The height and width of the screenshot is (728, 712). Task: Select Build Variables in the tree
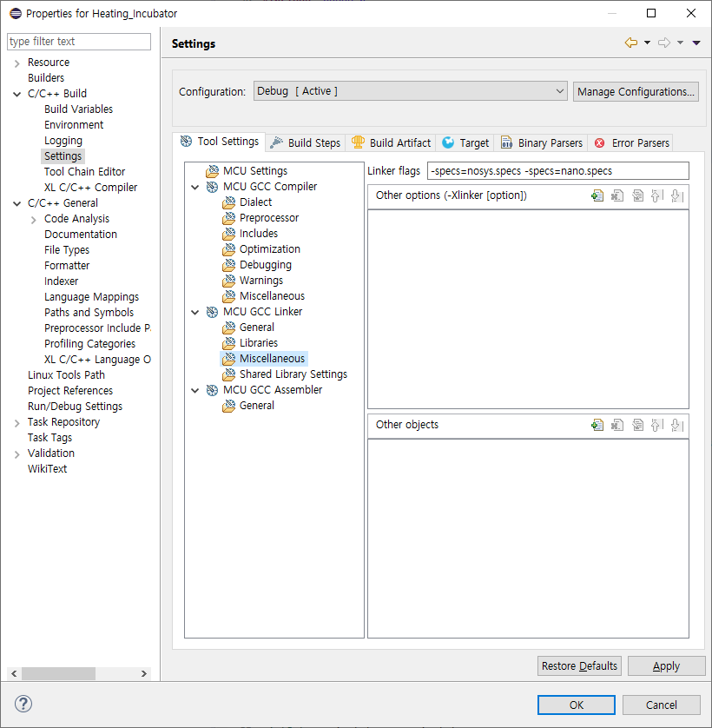[78, 109]
